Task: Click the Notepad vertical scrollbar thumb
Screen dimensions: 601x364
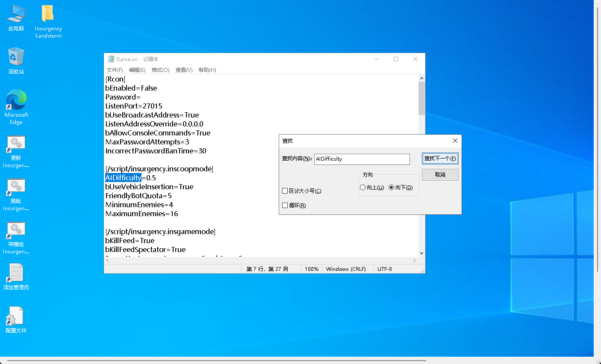Action: tap(421, 98)
